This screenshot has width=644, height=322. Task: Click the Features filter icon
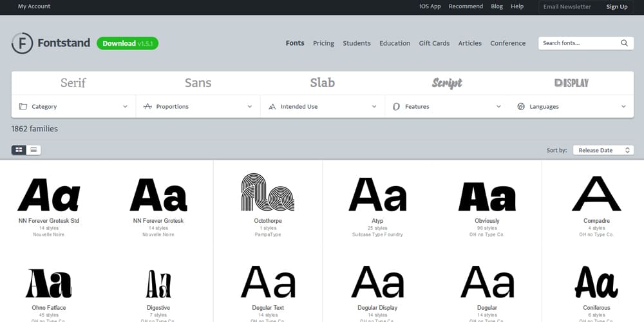point(396,106)
